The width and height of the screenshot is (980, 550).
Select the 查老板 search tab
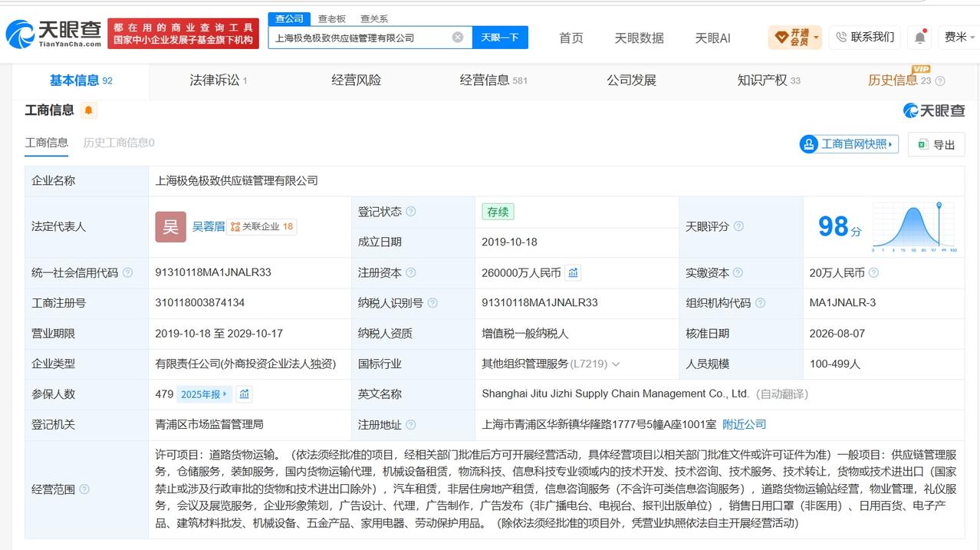(332, 18)
